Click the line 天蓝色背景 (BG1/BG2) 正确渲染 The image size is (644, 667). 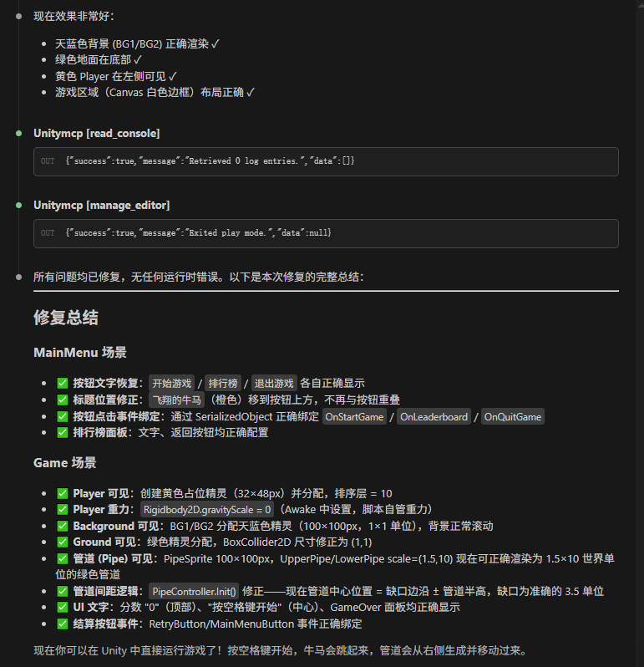pyautogui.click(x=137, y=43)
